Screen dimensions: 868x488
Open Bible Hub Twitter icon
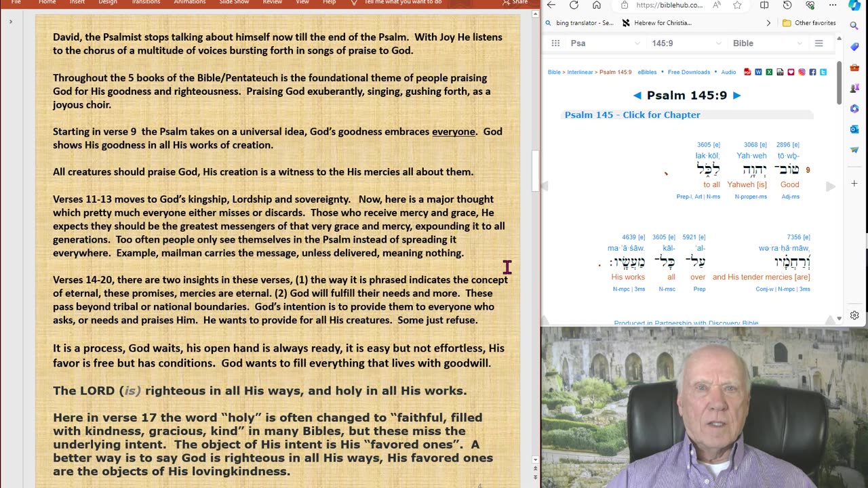coord(823,72)
